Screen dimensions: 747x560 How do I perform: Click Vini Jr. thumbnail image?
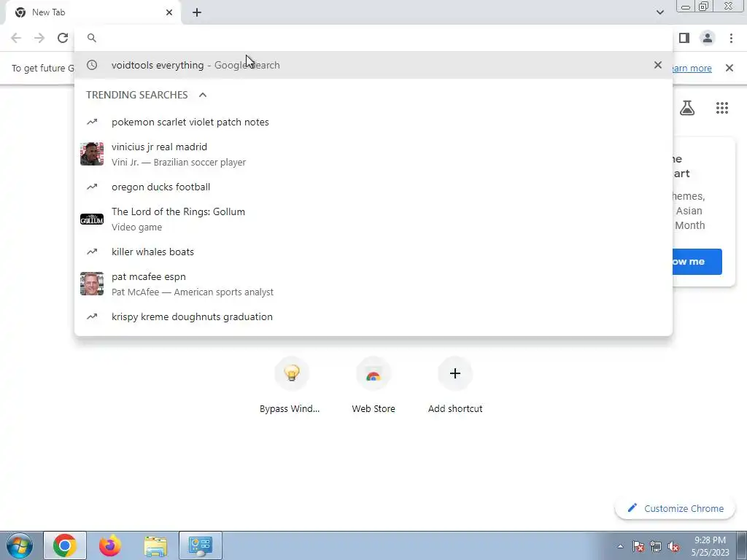(x=92, y=155)
